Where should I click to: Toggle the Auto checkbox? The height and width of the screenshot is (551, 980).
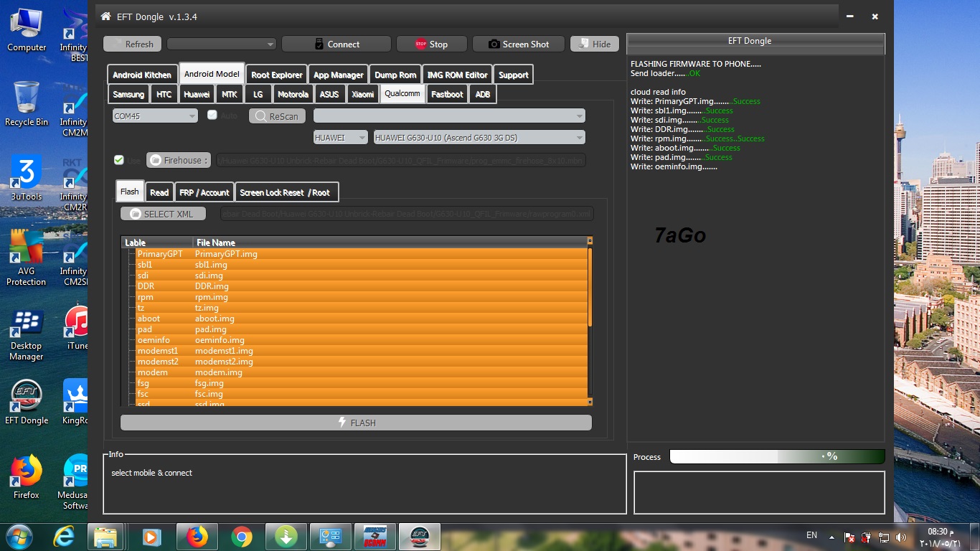(212, 115)
